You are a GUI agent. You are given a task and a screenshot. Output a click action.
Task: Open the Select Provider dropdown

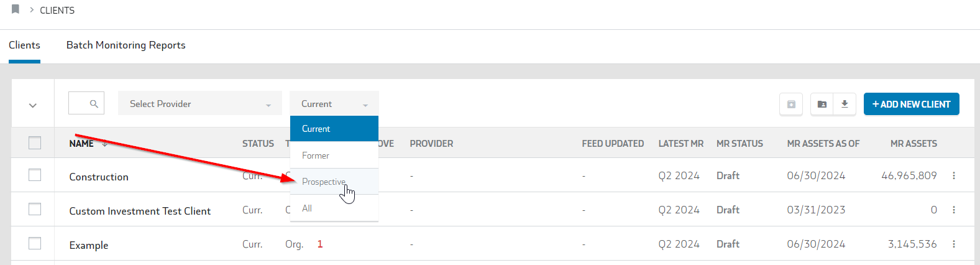[x=200, y=104]
